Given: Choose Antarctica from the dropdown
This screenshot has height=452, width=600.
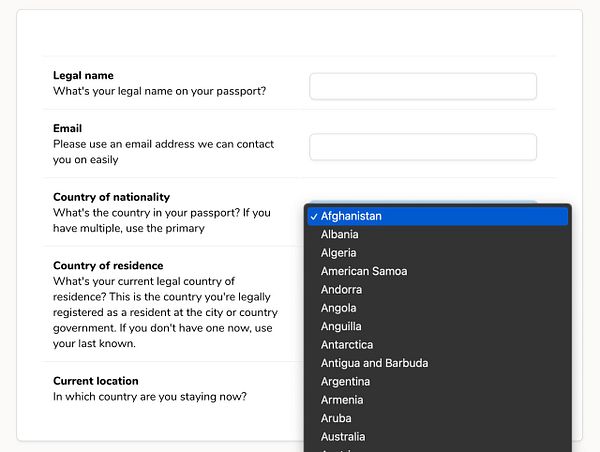Looking at the screenshot, I should click(346, 345).
